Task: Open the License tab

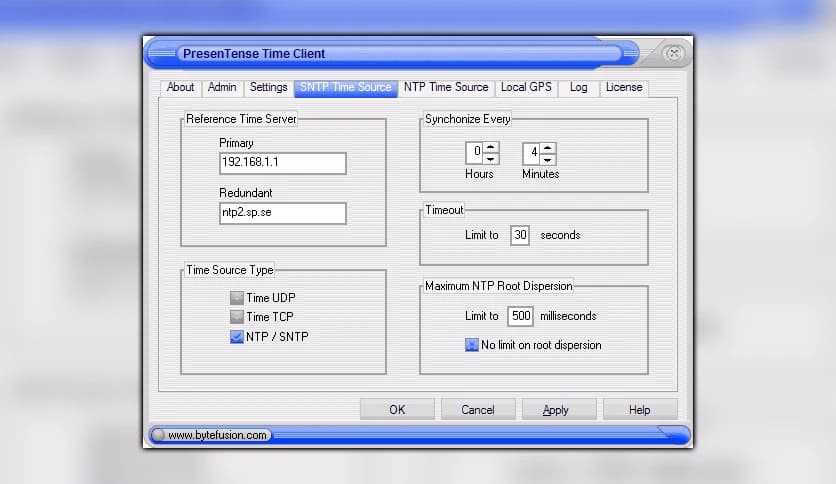Action: [x=624, y=87]
